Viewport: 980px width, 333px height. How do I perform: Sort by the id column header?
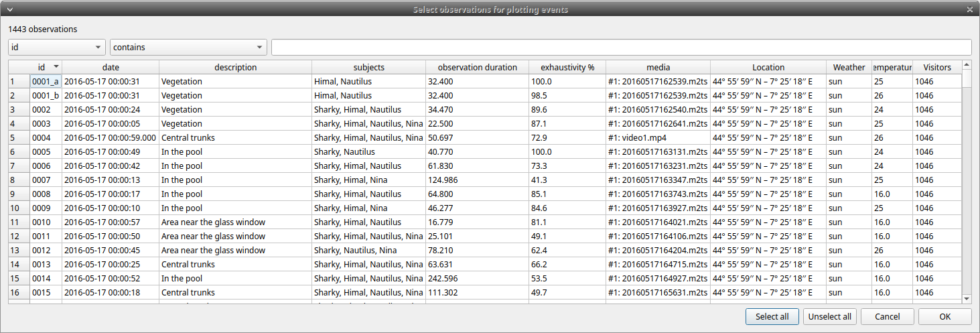point(46,67)
